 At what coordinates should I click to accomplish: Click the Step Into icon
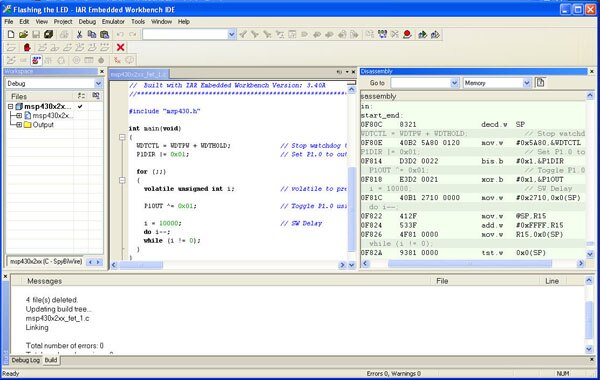(x=55, y=47)
